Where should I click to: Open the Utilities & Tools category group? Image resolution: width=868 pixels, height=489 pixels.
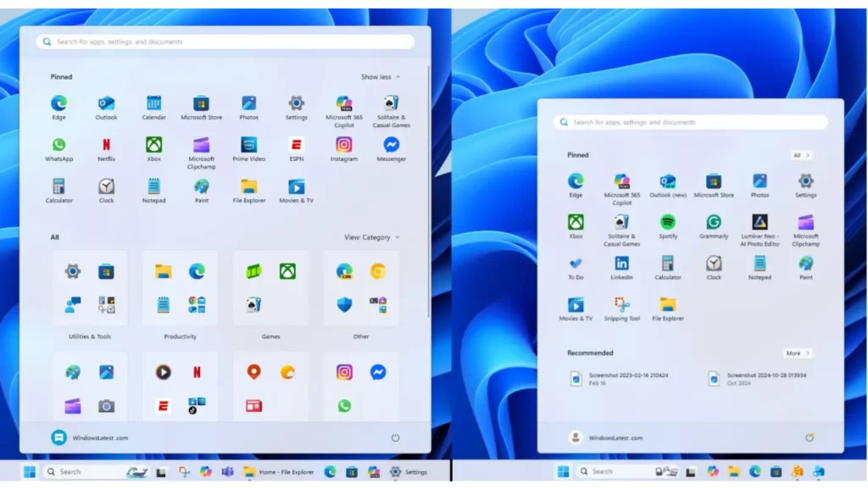point(90,288)
